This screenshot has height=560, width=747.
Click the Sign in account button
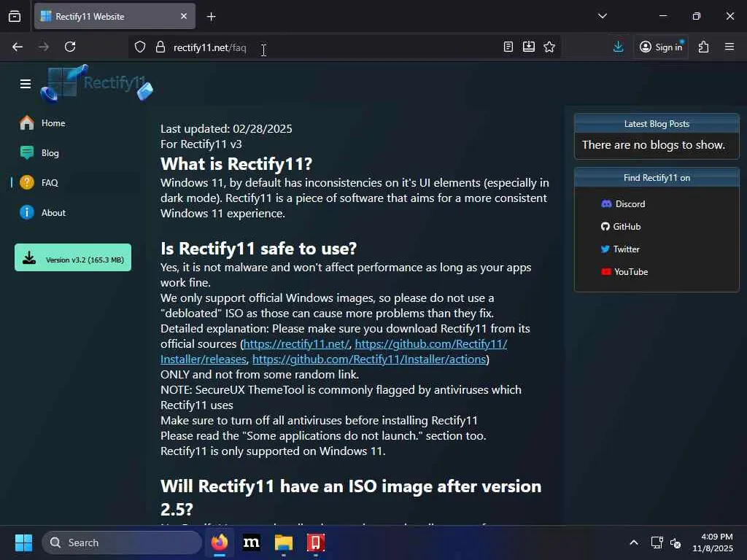[x=661, y=47]
